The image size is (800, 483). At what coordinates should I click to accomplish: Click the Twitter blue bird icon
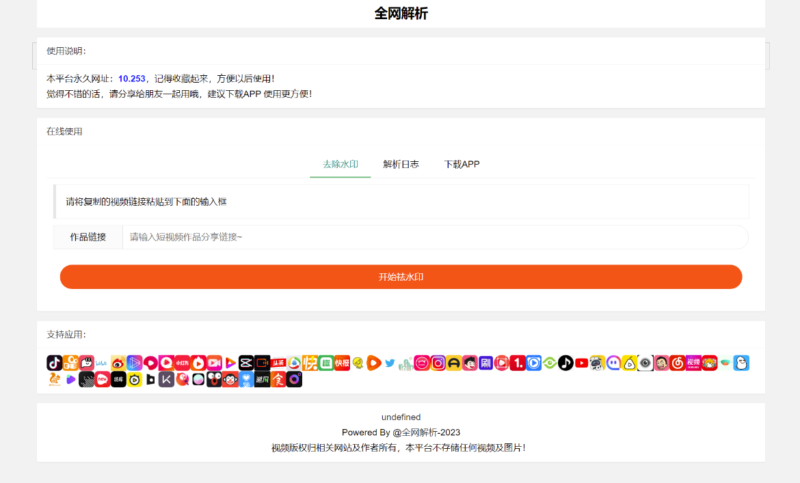(x=389, y=363)
